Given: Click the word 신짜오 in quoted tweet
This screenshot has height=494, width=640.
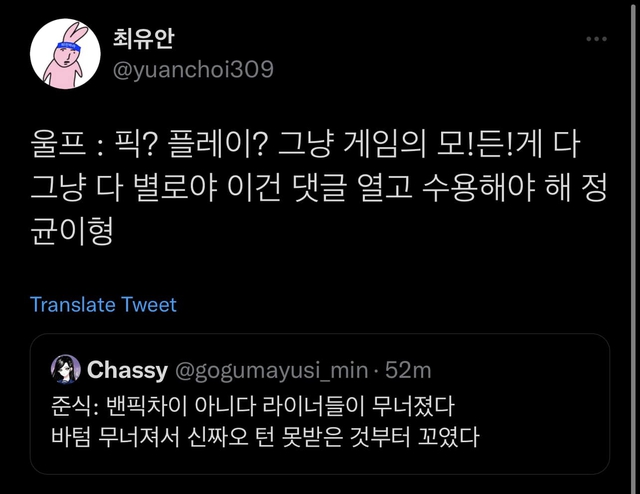Looking at the screenshot, I should (x=214, y=437).
